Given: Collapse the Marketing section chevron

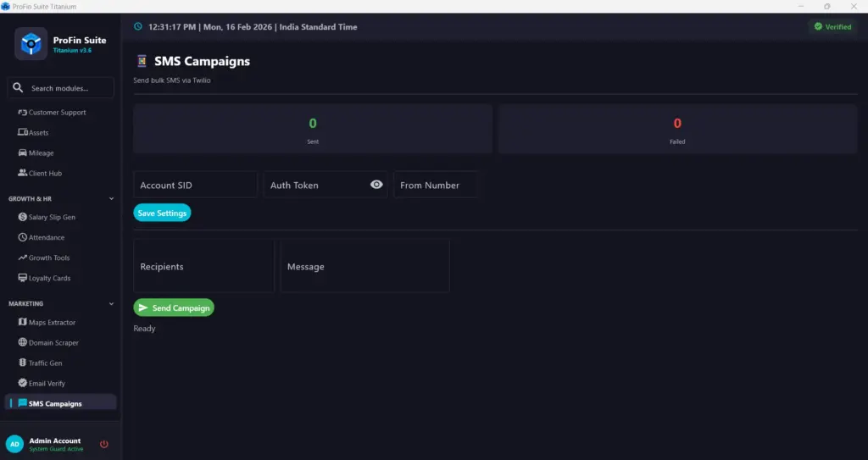Looking at the screenshot, I should [x=111, y=304].
